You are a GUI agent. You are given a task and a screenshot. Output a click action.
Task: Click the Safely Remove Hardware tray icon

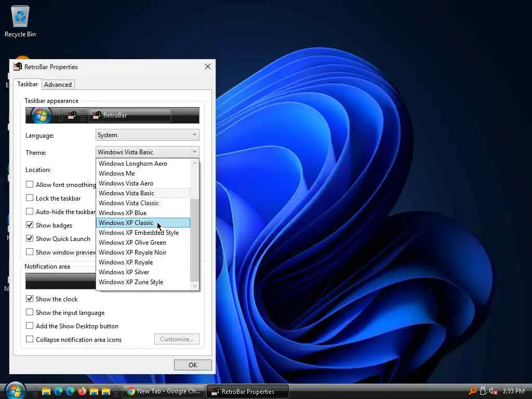tap(483, 391)
